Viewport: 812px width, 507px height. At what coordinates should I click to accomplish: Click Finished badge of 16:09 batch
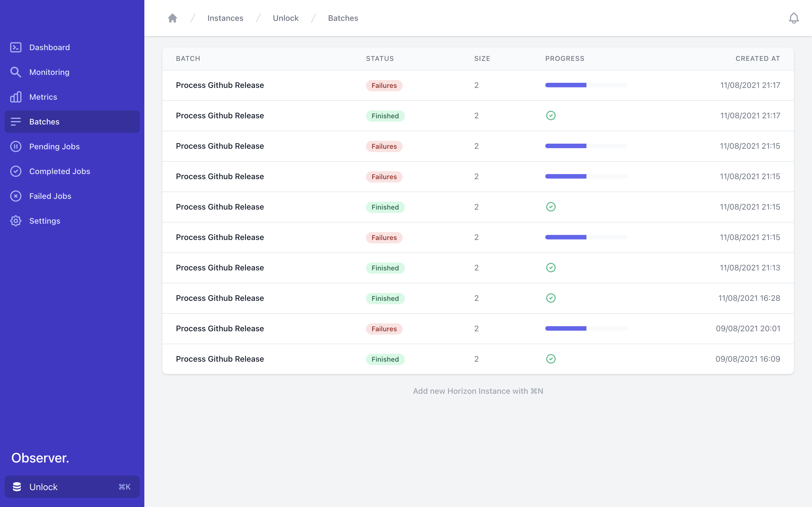tap(385, 359)
